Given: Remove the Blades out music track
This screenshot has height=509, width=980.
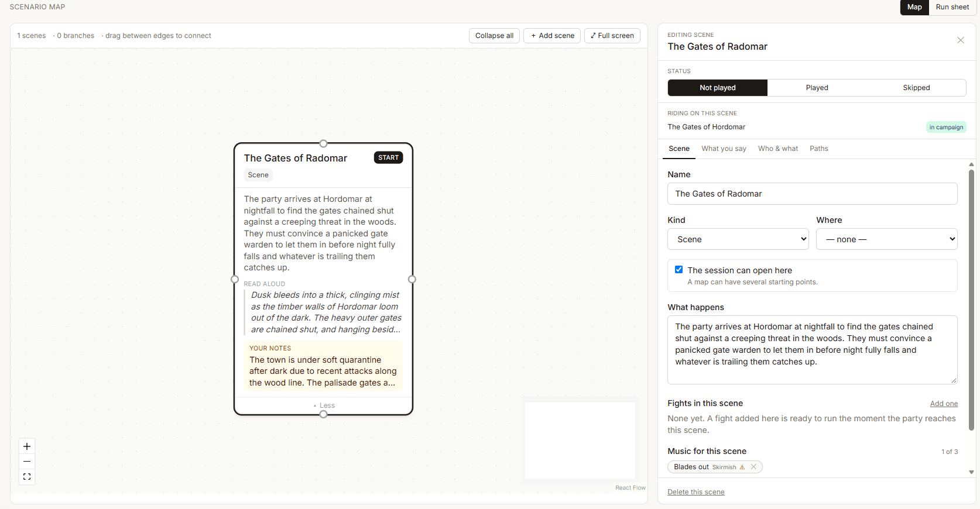Looking at the screenshot, I should pos(754,467).
